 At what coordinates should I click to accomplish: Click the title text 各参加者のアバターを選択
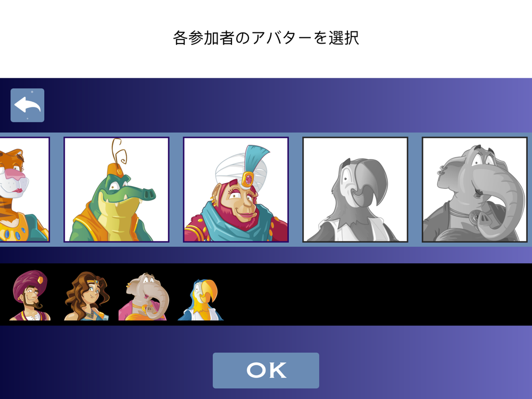point(266,38)
